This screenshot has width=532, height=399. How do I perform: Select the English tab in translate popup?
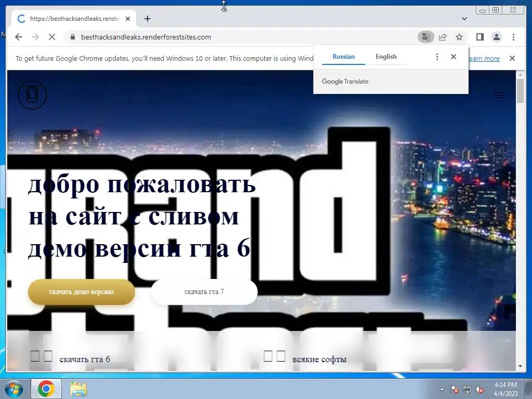click(386, 57)
